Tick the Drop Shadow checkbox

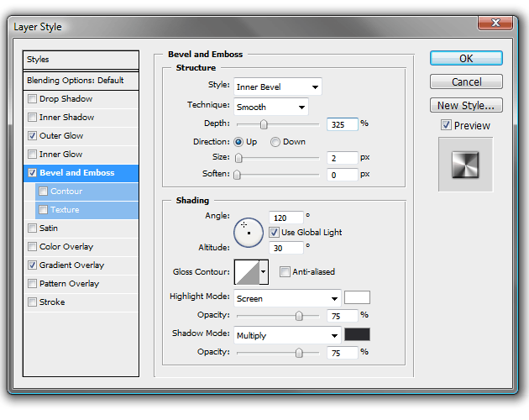tap(32, 99)
